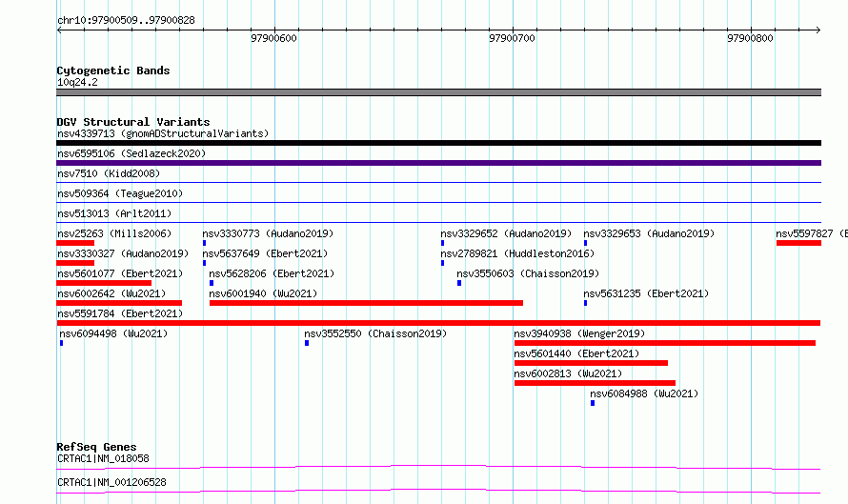Click the chr10:97900509..97900828 coordinate label

coord(126,21)
